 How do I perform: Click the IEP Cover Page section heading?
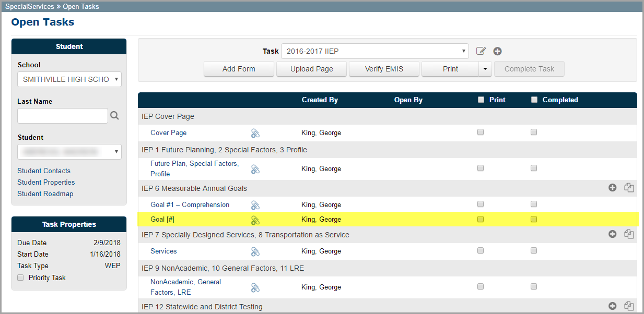168,116
